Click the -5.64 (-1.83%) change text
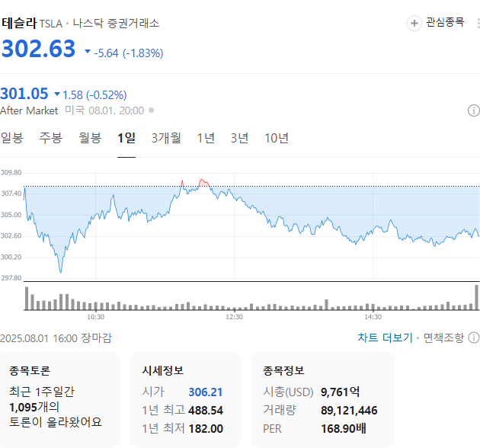 coord(129,53)
